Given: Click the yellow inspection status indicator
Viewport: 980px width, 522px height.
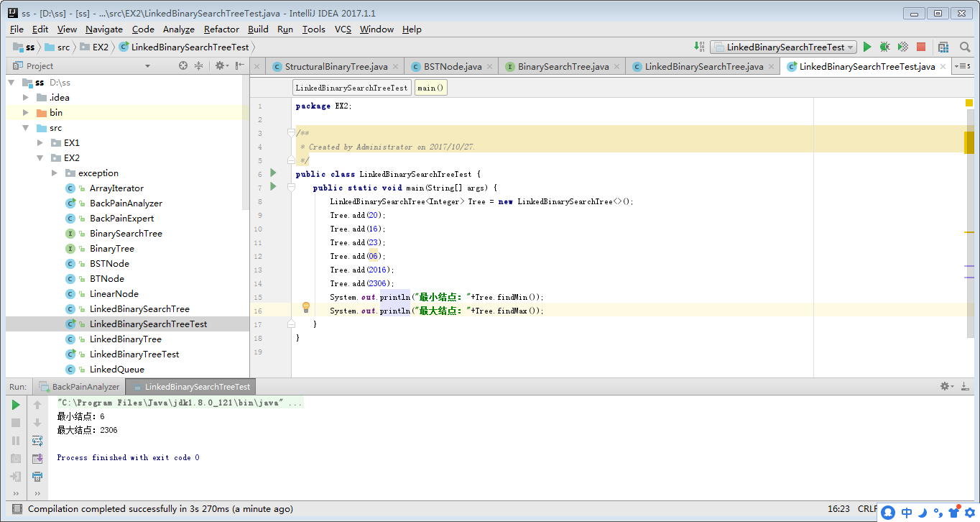Looking at the screenshot, I should 969,104.
